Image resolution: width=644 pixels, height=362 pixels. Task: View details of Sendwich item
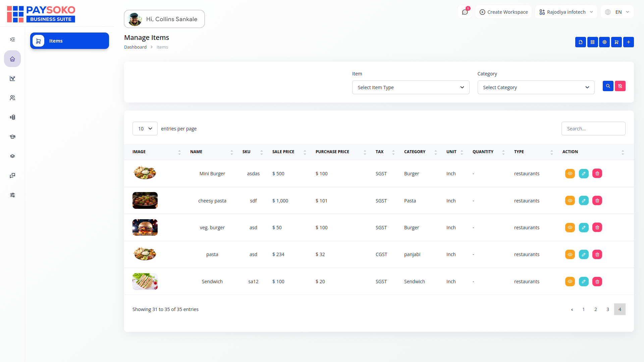(570, 282)
